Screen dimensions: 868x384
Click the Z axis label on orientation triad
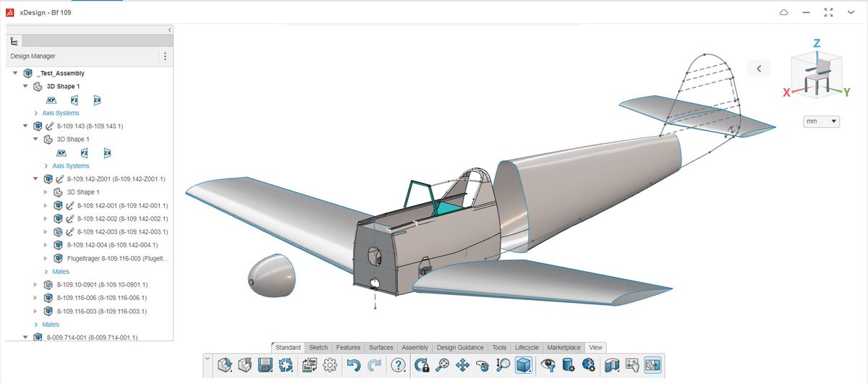pyautogui.click(x=817, y=43)
